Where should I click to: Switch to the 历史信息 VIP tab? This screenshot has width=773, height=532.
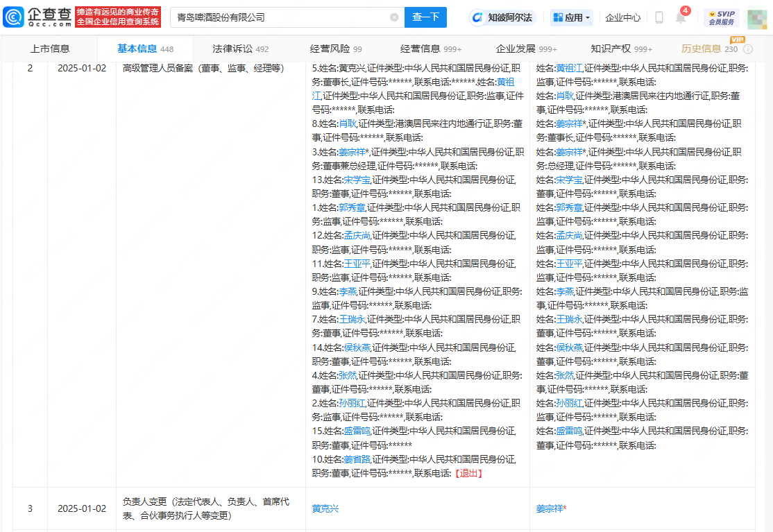tap(709, 49)
